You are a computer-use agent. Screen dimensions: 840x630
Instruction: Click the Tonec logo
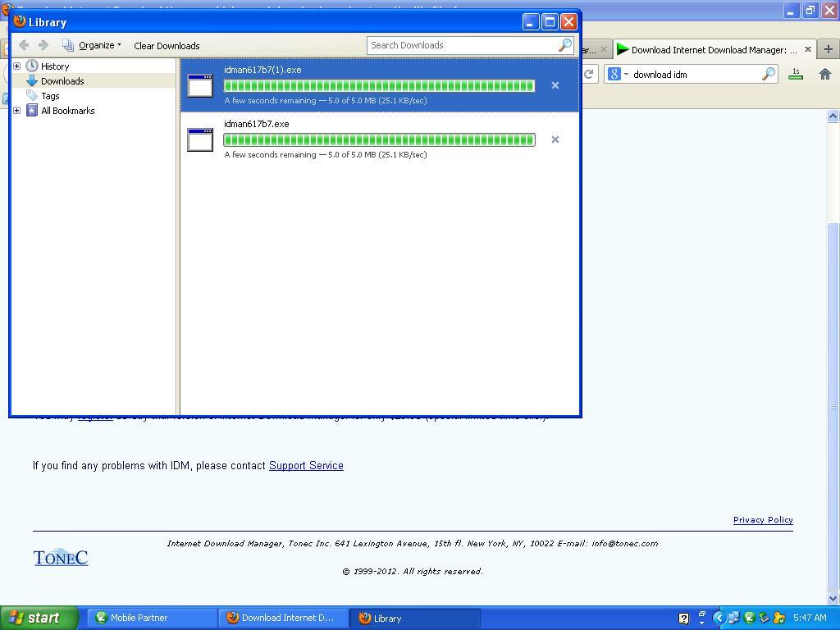pos(61,557)
